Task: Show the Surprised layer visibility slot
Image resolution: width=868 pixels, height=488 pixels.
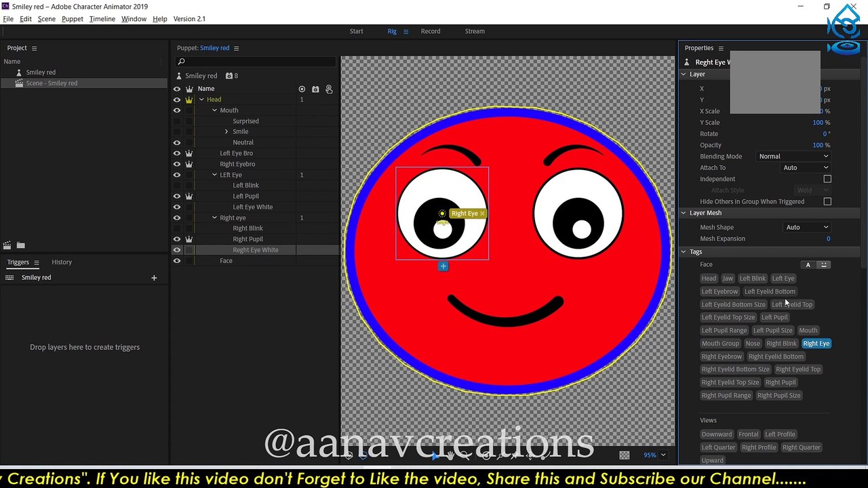Action: [177, 121]
